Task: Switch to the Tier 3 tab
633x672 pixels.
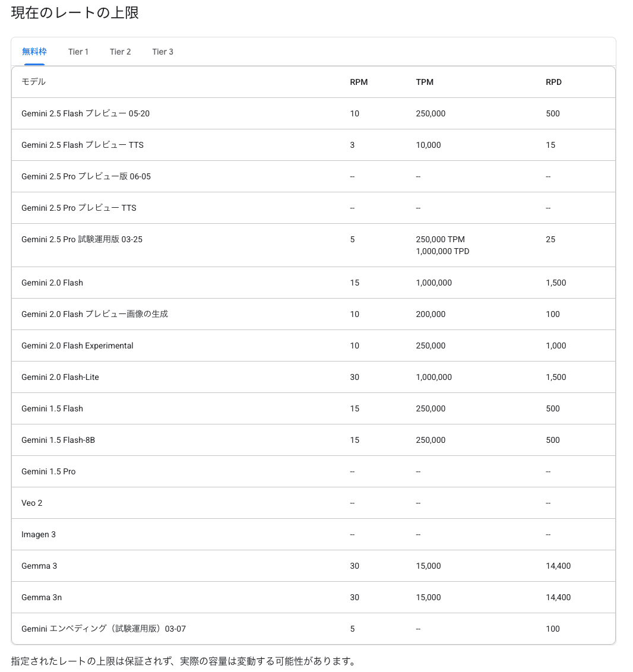Action: point(163,52)
